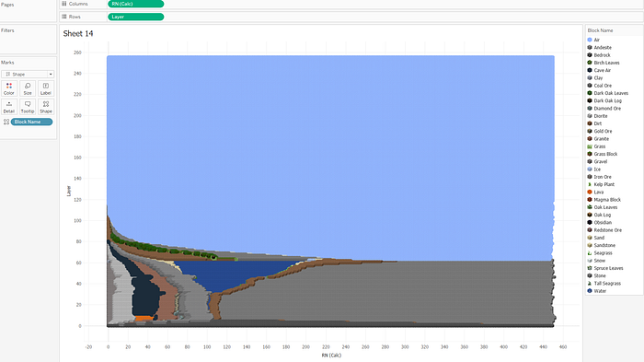The image size is (644, 362).
Task: Select the Diamond Ore legend item
Action: click(x=607, y=109)
